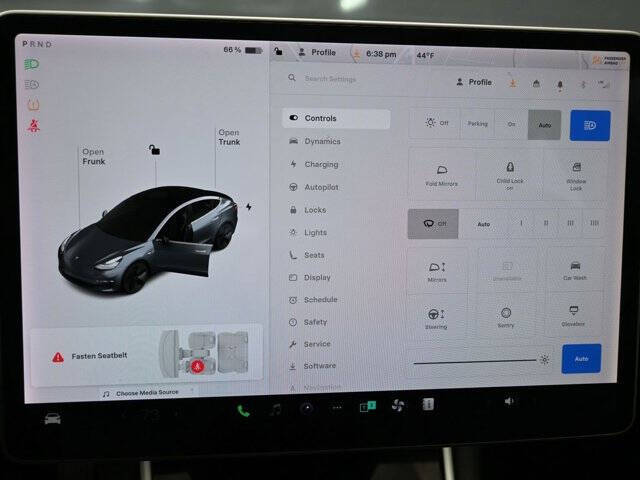Tap the unlock padlock above the car
Image resolution: width=640 pixels, height=480 pixels.
[x=154, y=150]
